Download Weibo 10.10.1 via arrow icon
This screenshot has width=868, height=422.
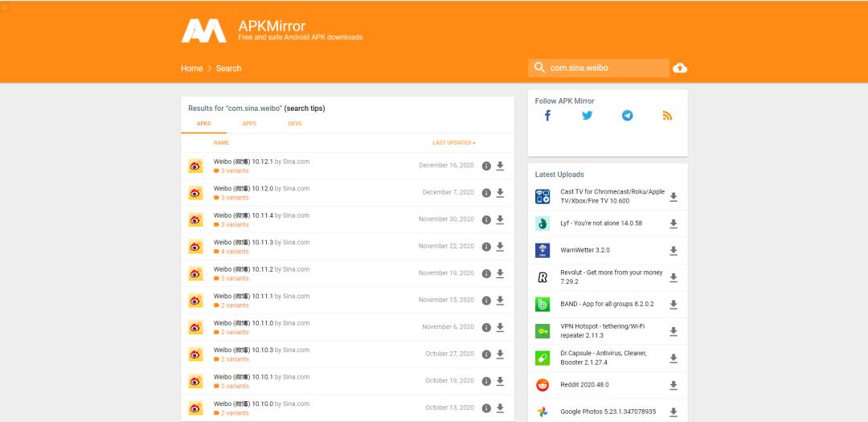(x=501, y=382)
